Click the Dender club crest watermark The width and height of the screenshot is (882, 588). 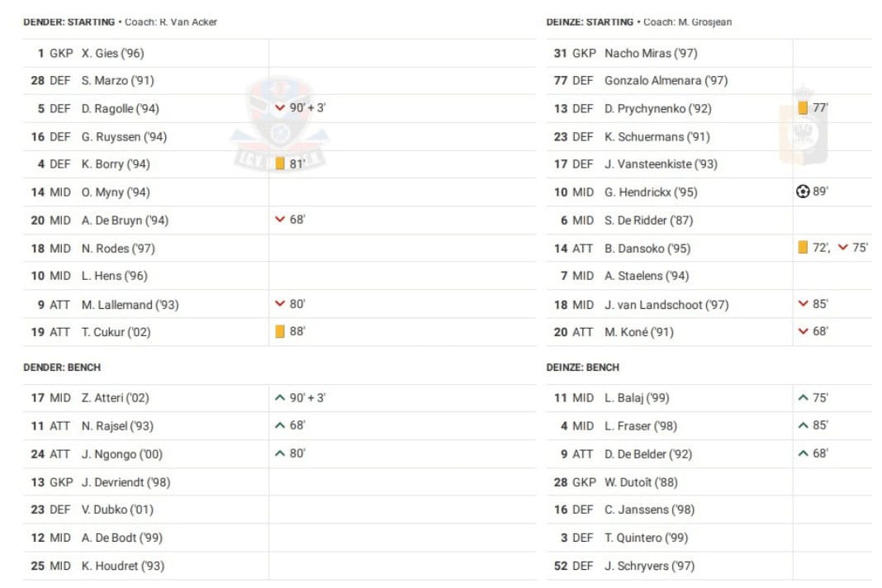(279, 124)
